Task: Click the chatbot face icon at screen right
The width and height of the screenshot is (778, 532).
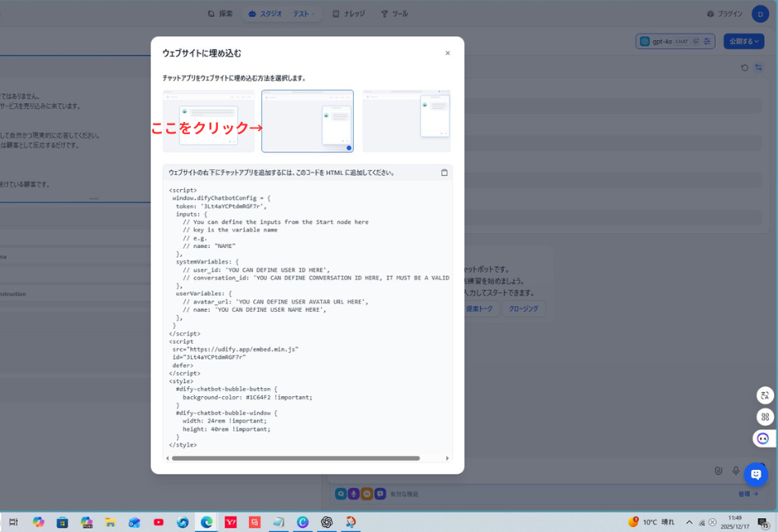Action: point(762,438)
